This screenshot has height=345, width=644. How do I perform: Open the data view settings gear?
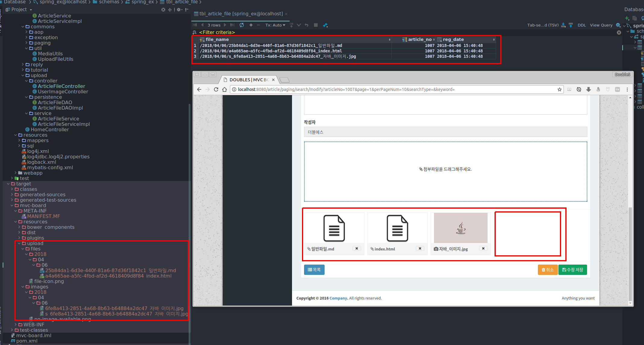click(x=618, y=25)
